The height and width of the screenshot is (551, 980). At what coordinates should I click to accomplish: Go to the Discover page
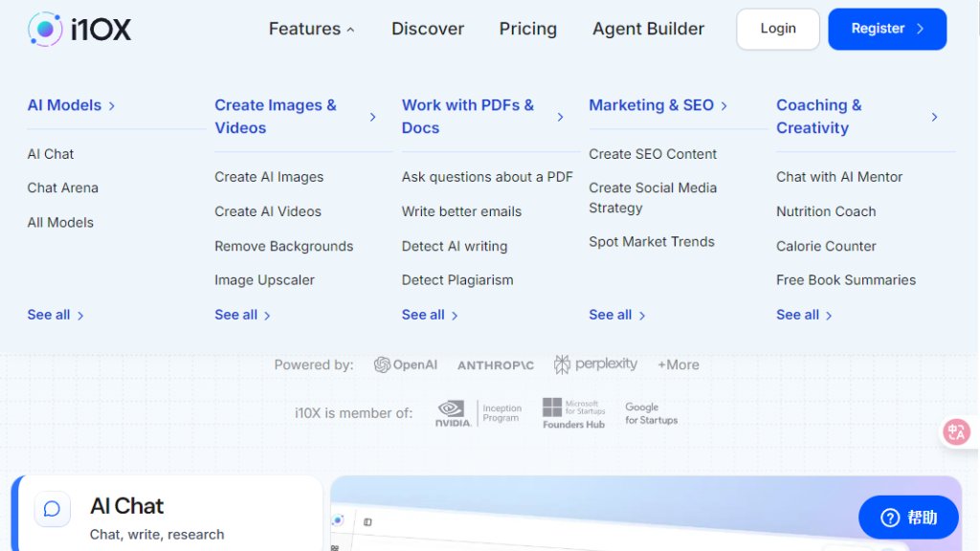click(428, 29)
